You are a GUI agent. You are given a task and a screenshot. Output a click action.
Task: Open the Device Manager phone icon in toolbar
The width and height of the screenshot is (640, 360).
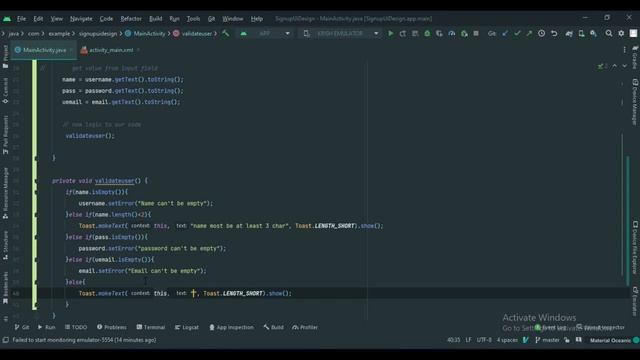coord(581,33)
